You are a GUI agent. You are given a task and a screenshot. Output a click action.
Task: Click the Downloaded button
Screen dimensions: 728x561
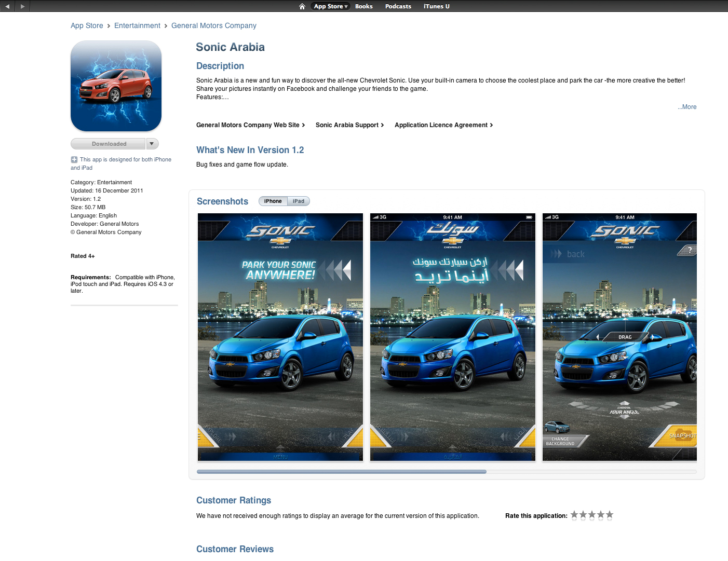coord(109,144)
